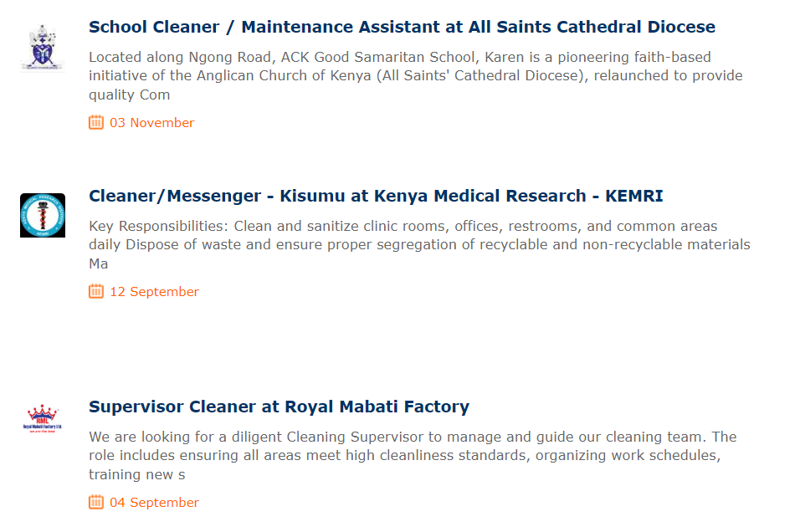Click the Royal Mabati Factory crown logo
The height and width of the screenshot is (532, 795).
pyautogui.click(x=43, y=419)
